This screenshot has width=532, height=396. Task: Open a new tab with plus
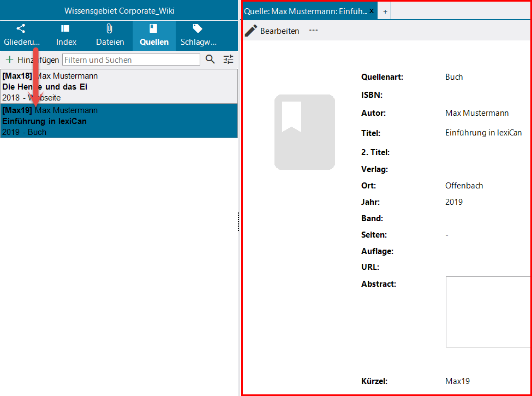[x=385, y=11]
